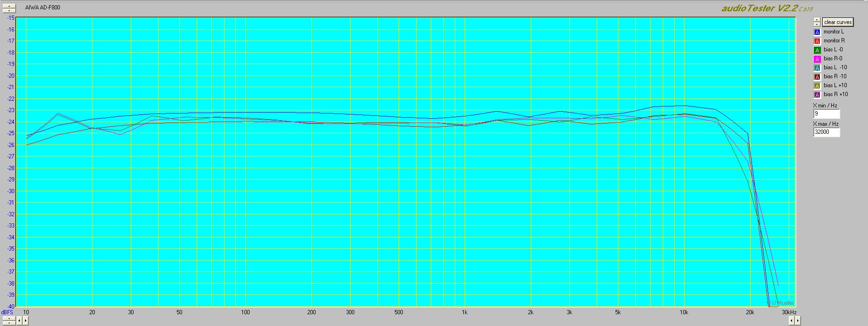The width and height of the screenshot is (868, 326).
Task: Click the left arrow at bottom-left of frequency axis
Action: click(19, 321)
